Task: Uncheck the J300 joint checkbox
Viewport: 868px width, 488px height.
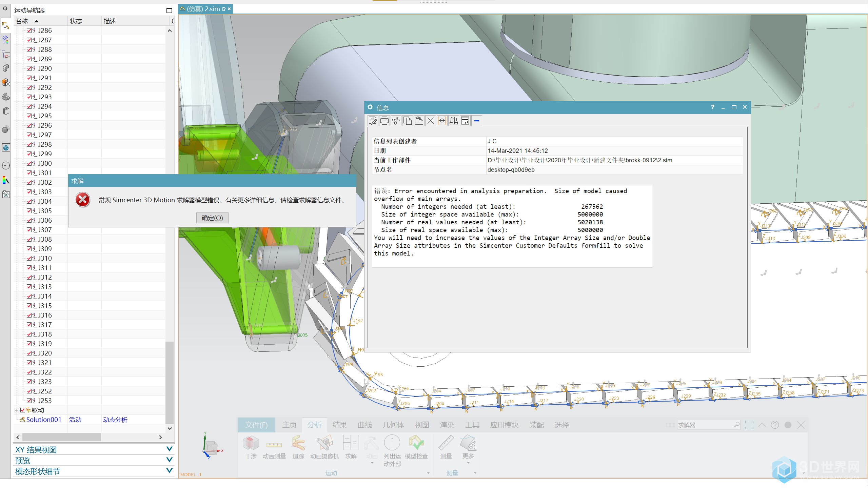Action: click(x=29, y=163)
